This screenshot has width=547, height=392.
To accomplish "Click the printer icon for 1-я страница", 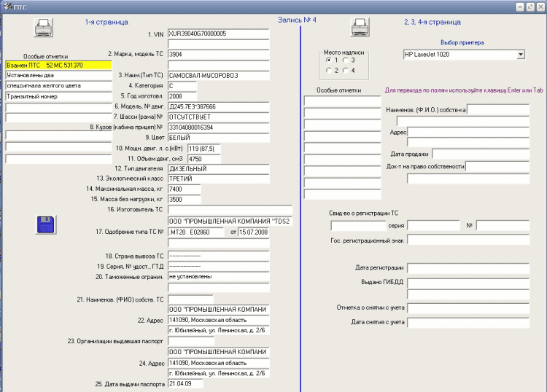I will (44, 28).
